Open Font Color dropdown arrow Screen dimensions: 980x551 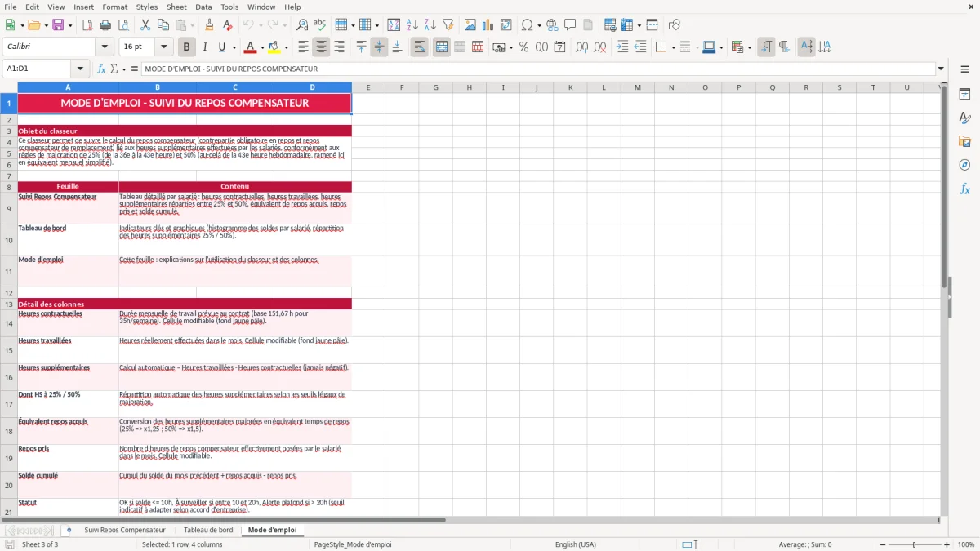coord(262,47)
